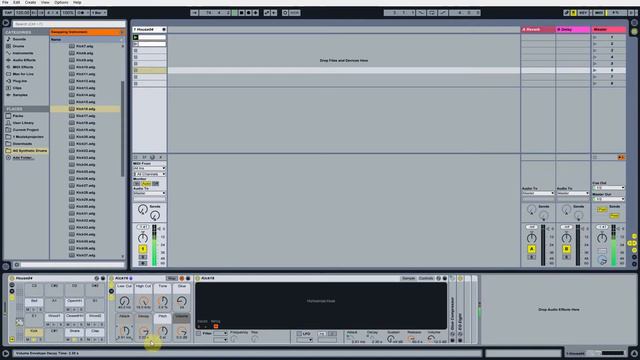The width and height of the screenshot is (640, 360).
Task: Click the TAP tempo button
Action: click(x=8, y=13)
